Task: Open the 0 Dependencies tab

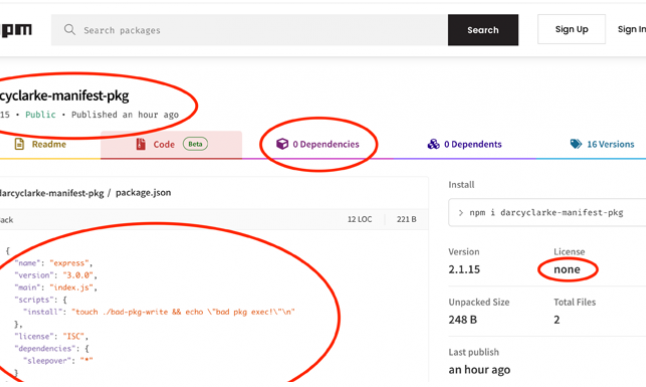Action: tap(318, 144)
